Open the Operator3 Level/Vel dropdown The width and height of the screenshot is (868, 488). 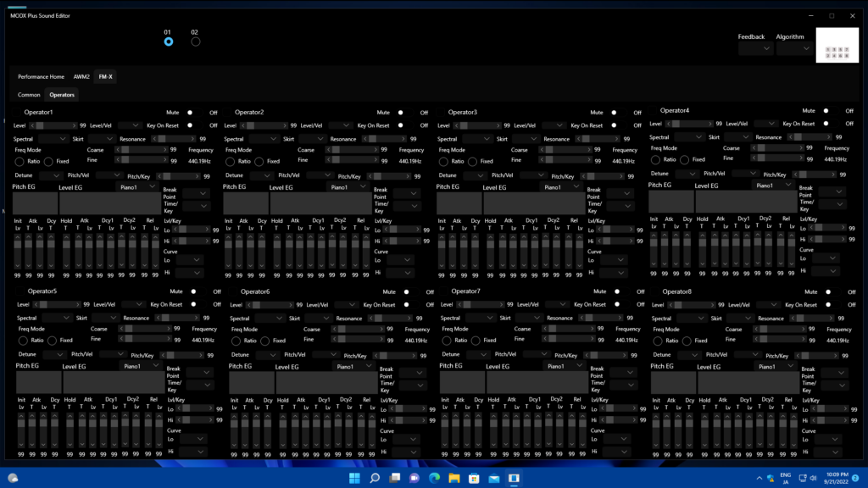click(554, 125)
